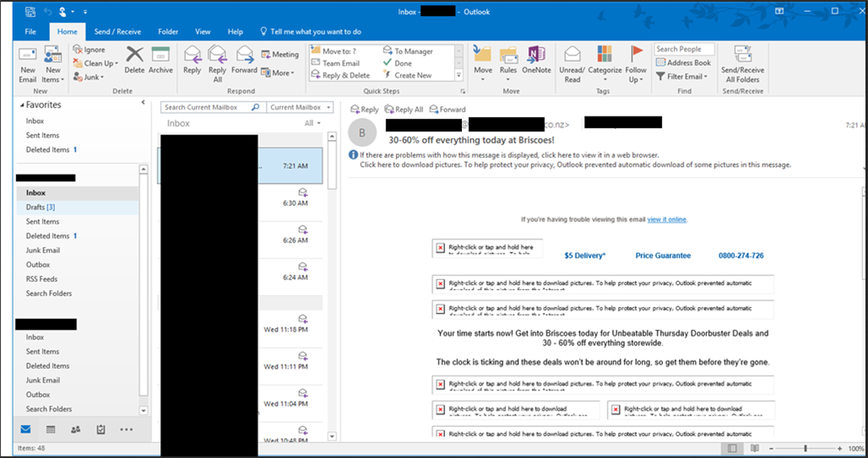
Task: Open the Filter Email dropdown
Action: click(682, 76)
